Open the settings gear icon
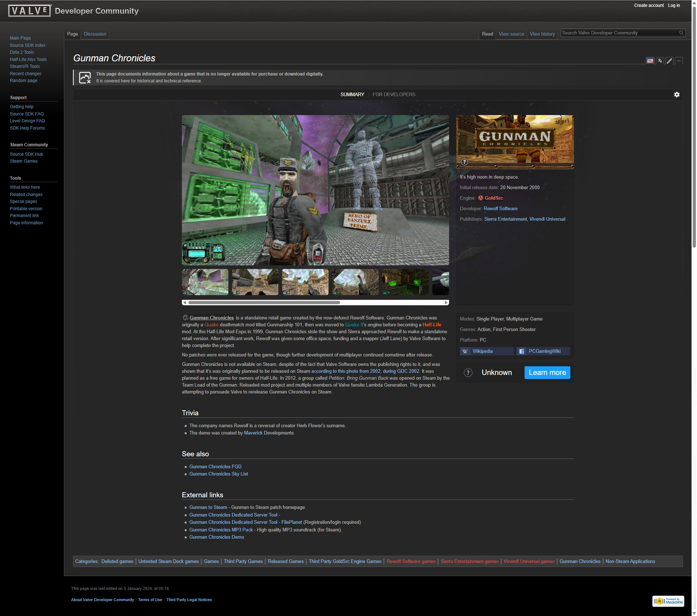 [x=677, y=95]
